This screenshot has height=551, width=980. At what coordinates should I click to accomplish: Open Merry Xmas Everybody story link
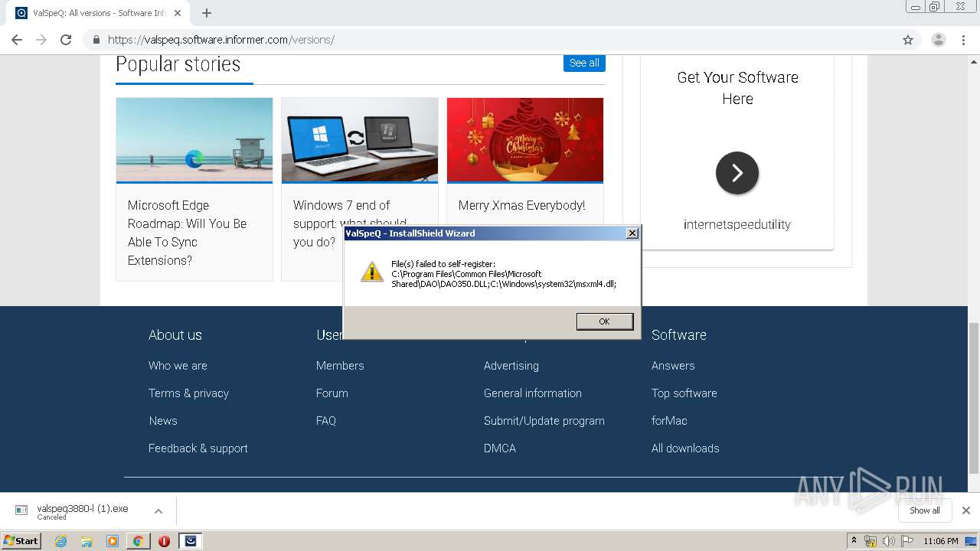point(521,205)
